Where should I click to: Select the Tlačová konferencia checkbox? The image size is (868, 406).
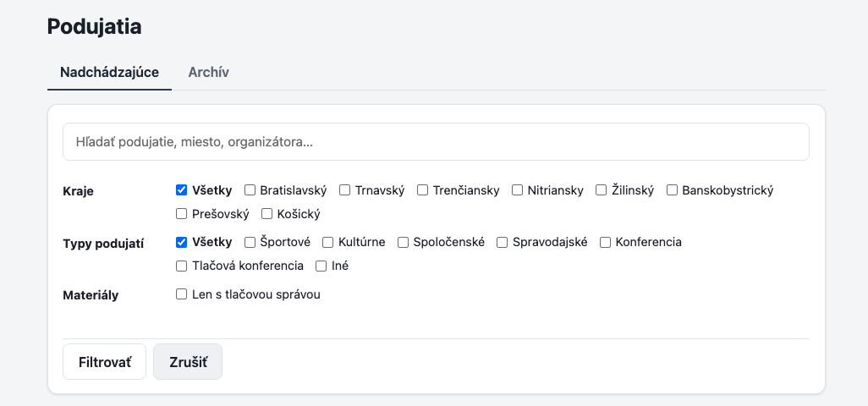181,266
